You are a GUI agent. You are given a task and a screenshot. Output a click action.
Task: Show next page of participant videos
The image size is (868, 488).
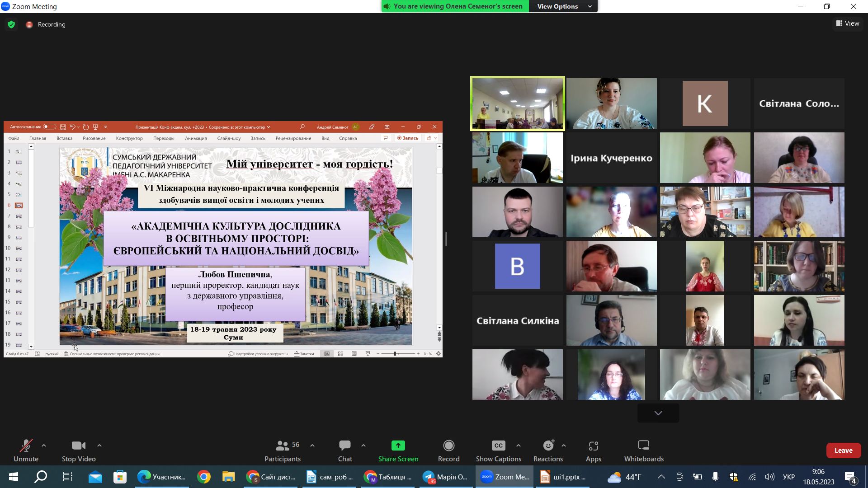coord(658,413)
